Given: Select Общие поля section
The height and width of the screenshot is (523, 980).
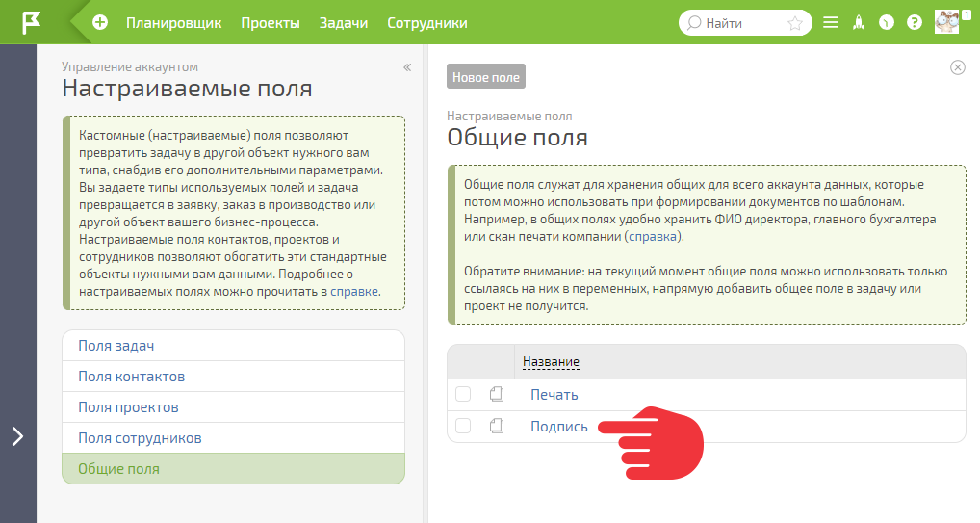Looking at the screenshot, I should [x=234, y=468].
